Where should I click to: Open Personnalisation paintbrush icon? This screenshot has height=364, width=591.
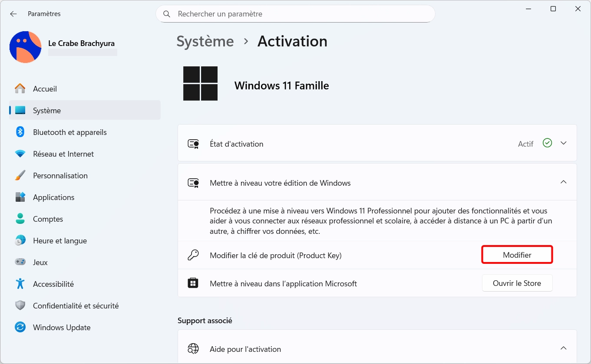[x=20, y=176]
